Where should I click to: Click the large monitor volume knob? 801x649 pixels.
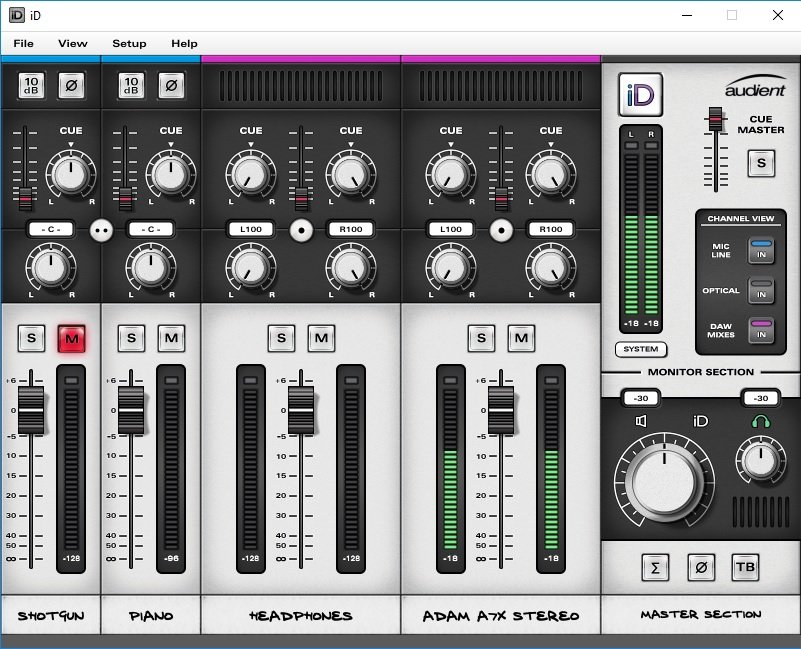664,481
